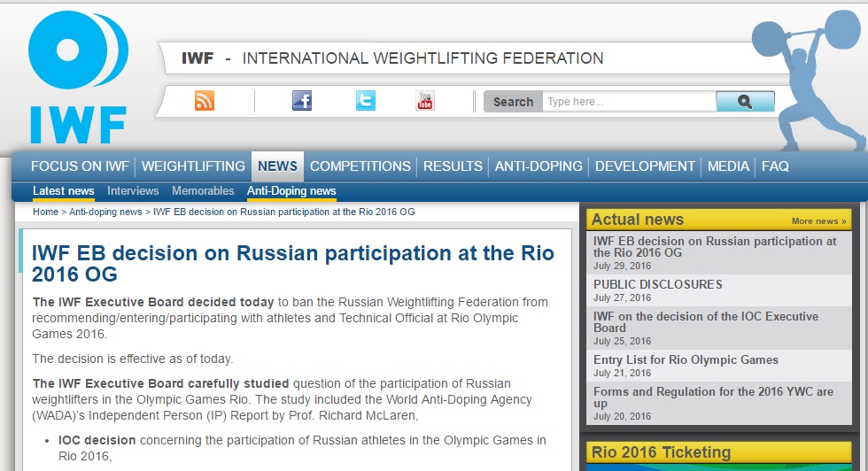Open the ANTI-DOPING menu
The image size is (868, 471).
[x=539, y=166]
